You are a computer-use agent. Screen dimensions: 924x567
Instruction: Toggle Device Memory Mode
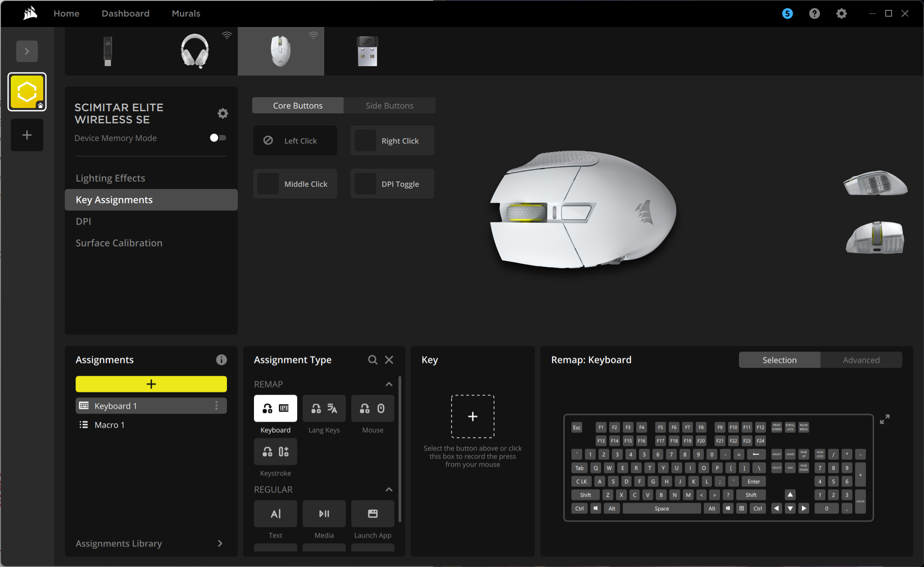217,138
